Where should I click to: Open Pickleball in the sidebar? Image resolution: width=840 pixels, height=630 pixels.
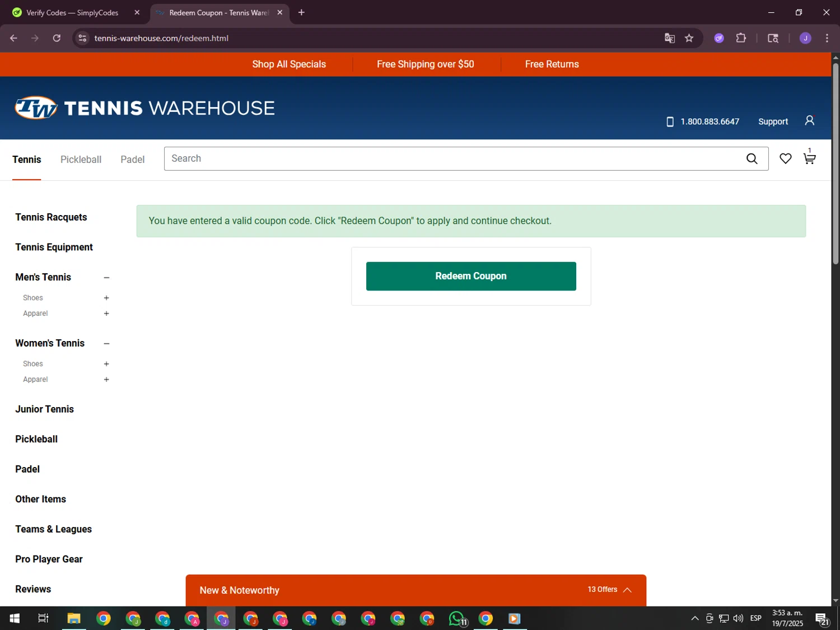(36, 439)
